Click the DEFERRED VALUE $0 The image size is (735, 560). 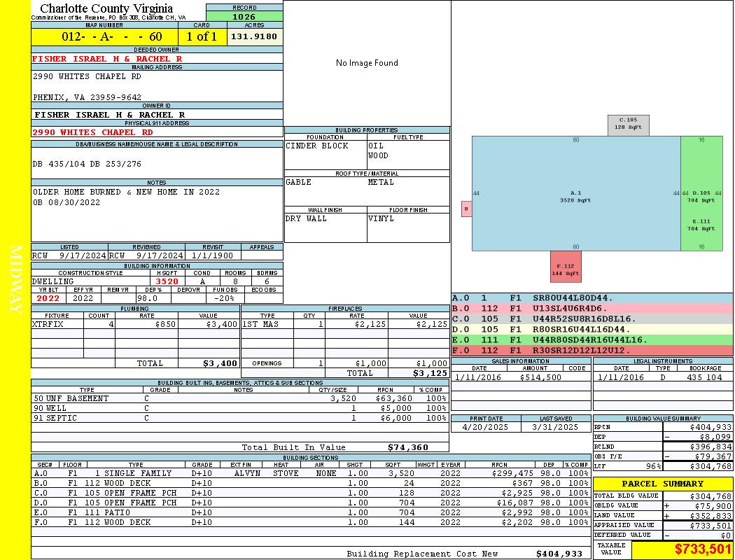click(726, 535)
